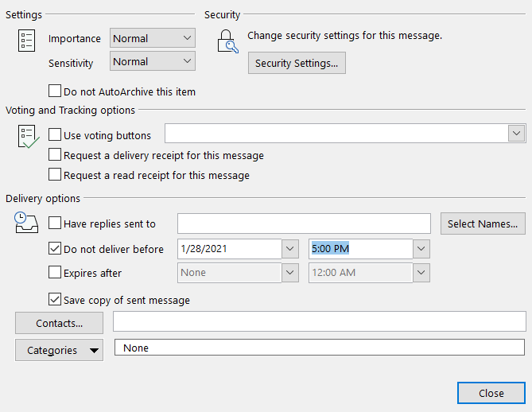Screen dimensions: 532x412
Task: Open the voting buttons options dropdown
Action: click(x=517, y=134)
